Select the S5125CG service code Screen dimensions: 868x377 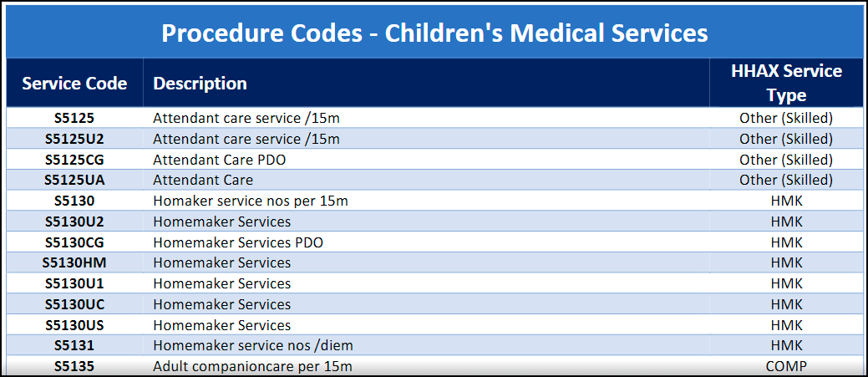click(74, 160)
